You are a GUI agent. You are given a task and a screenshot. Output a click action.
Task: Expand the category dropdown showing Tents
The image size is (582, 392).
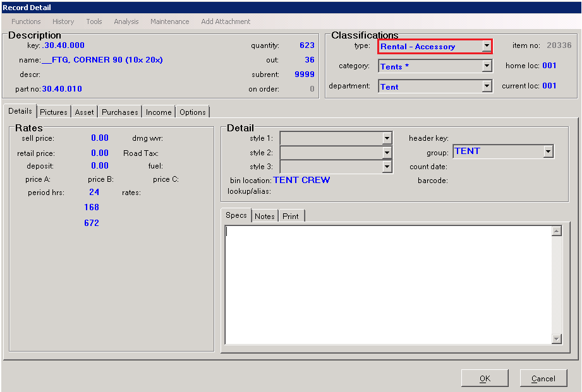point(486,66)
